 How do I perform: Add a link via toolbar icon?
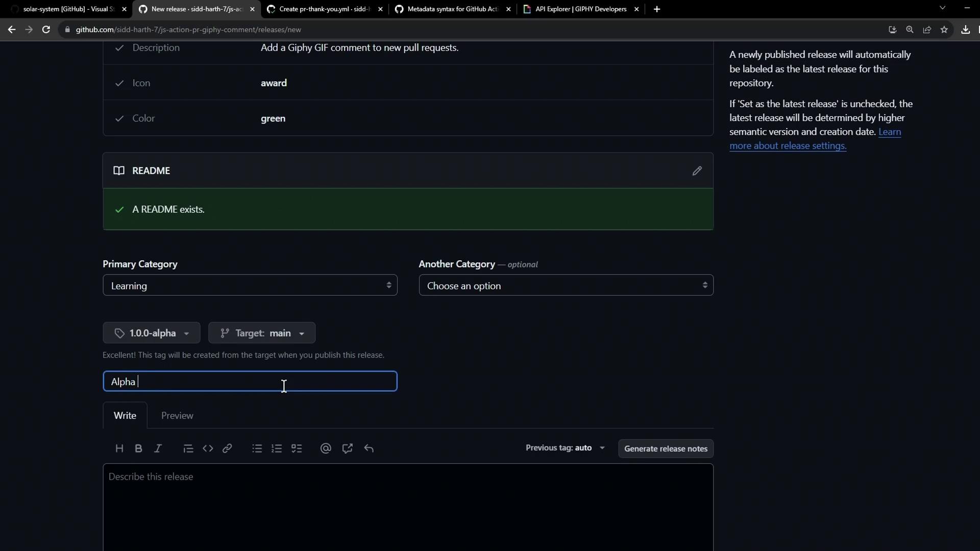227,448
